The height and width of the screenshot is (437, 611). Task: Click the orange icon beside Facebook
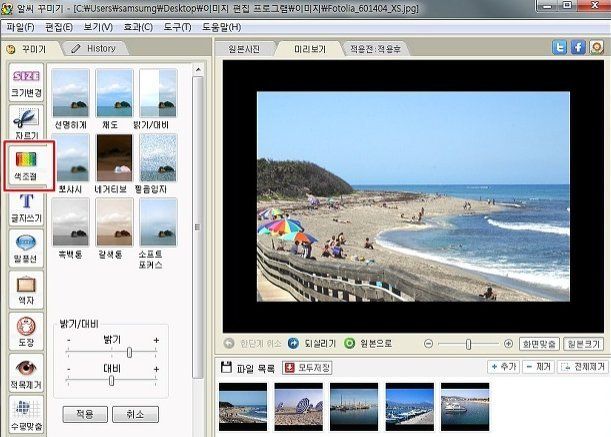(597, 48)
